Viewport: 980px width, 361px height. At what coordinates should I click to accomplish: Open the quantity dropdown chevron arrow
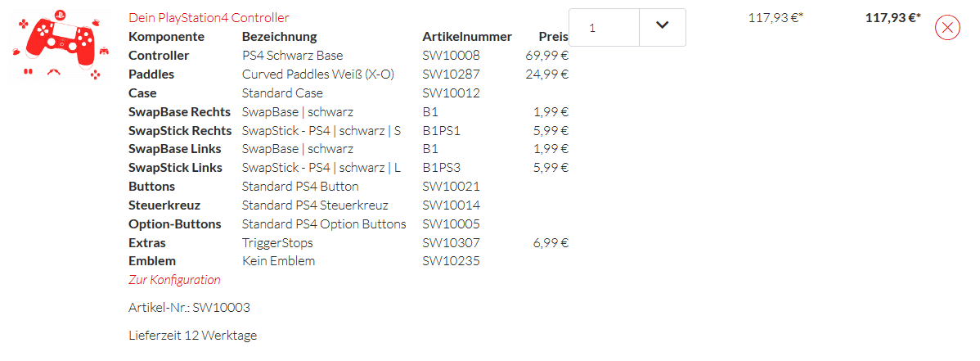(663, 26)
